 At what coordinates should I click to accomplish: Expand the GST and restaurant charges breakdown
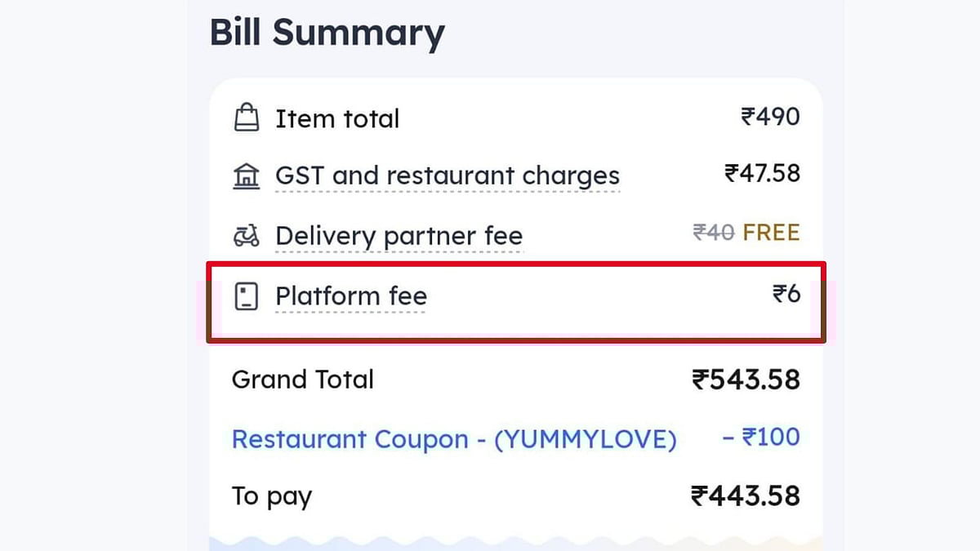coord(448,176)
